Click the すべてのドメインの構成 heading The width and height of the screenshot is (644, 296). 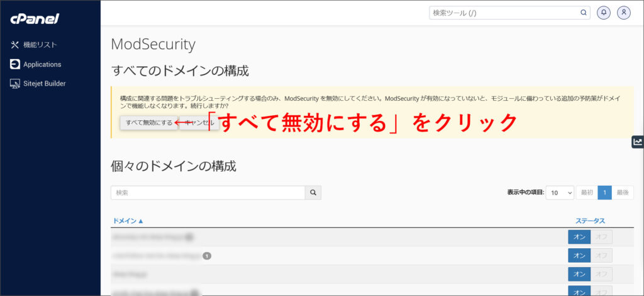point(180,71)
